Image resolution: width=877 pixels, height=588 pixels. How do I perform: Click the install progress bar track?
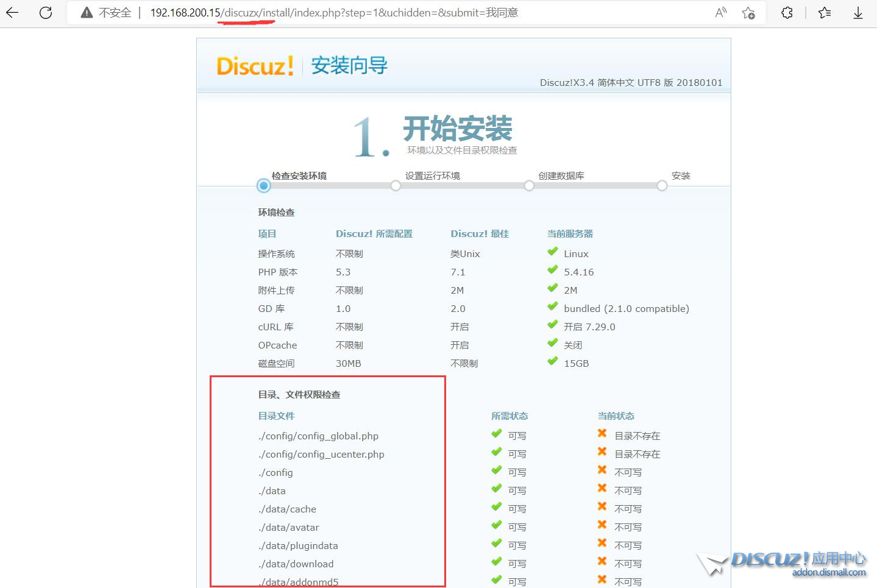coord(463,186)
